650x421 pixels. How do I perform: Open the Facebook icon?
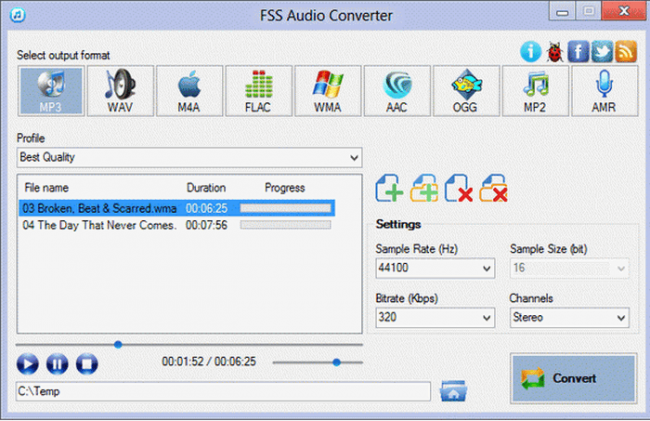point(578,52)
